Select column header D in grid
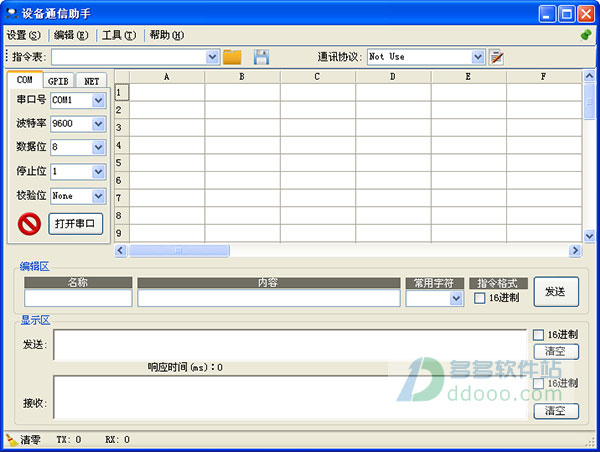Image resolution: width=600 pixels, height=452 pixels. coord(393,77)
